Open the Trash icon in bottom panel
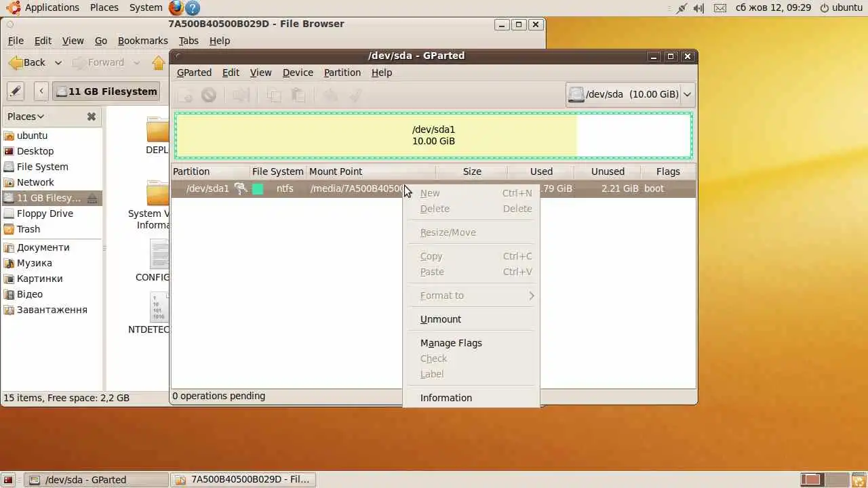The width and height of the screenshot is (868, 488). 859,480
